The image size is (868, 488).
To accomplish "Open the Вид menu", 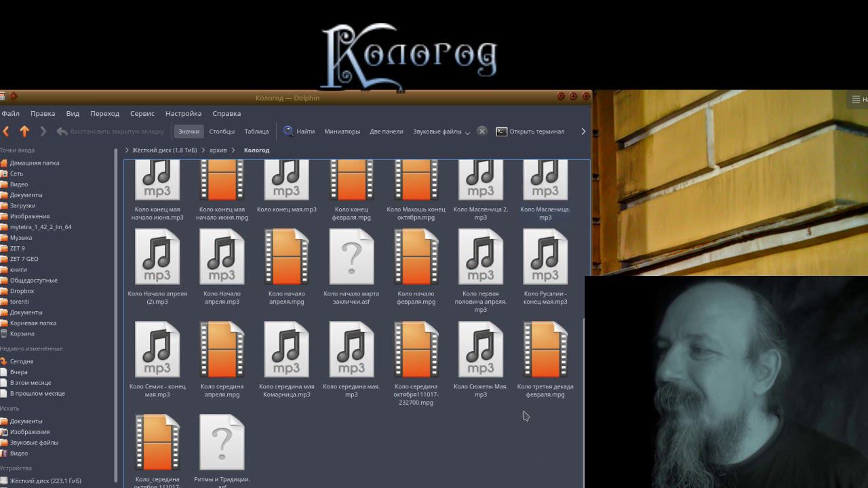I will (x=73, y=113).
